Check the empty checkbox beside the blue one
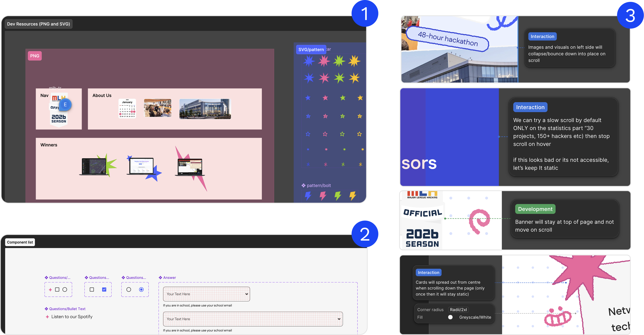644x335 pixels. click(92, 290)
